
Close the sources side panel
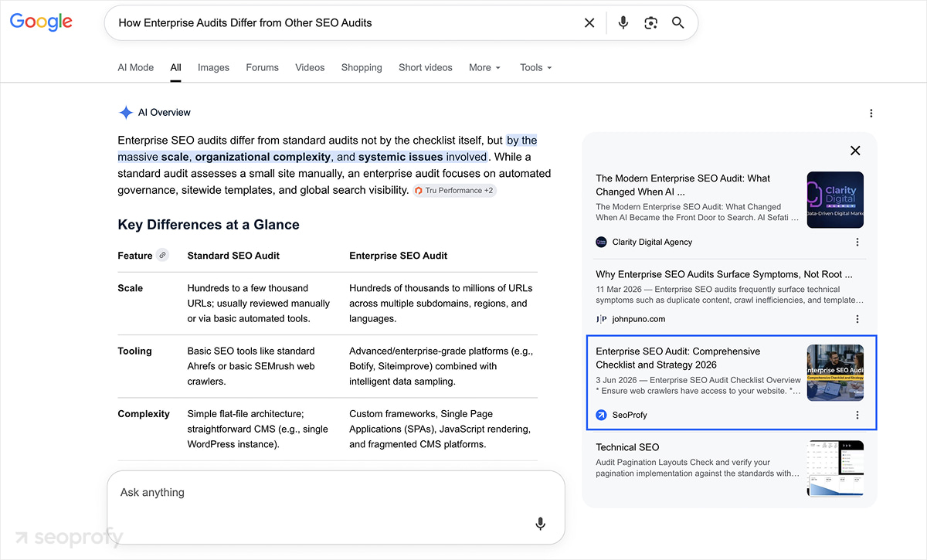[x=855, y=151]
